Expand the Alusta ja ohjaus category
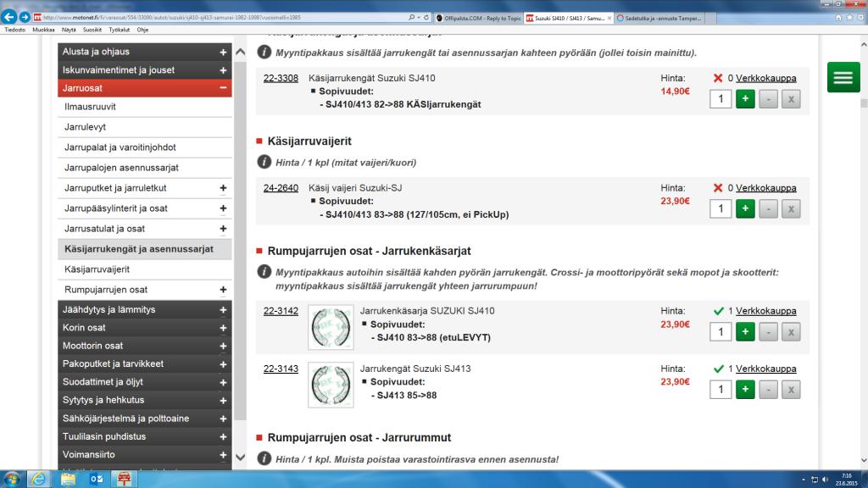This screenshot has height=488, width=868. click(223, 52)
